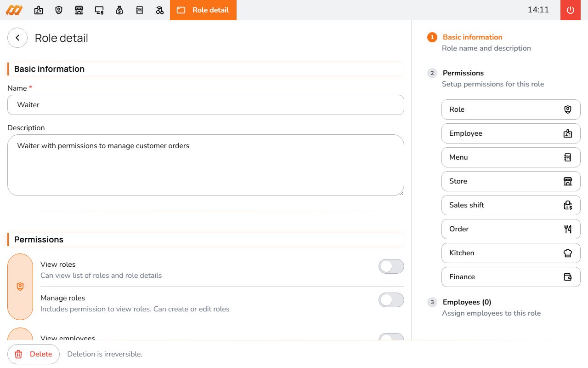Toggle the View employees permission switch
The image size is (588, 368).
391,337
